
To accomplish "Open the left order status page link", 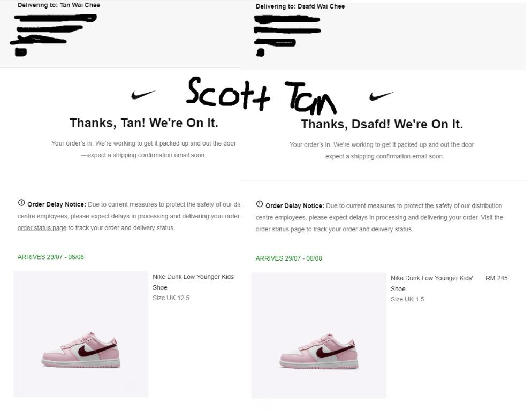I will (42, 228).
